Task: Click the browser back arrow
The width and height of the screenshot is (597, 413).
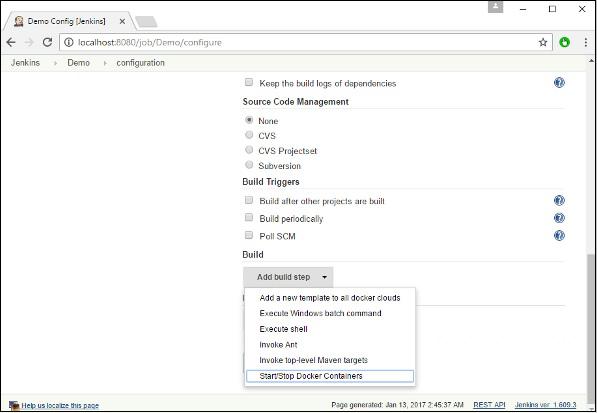Action: (11, 42)
